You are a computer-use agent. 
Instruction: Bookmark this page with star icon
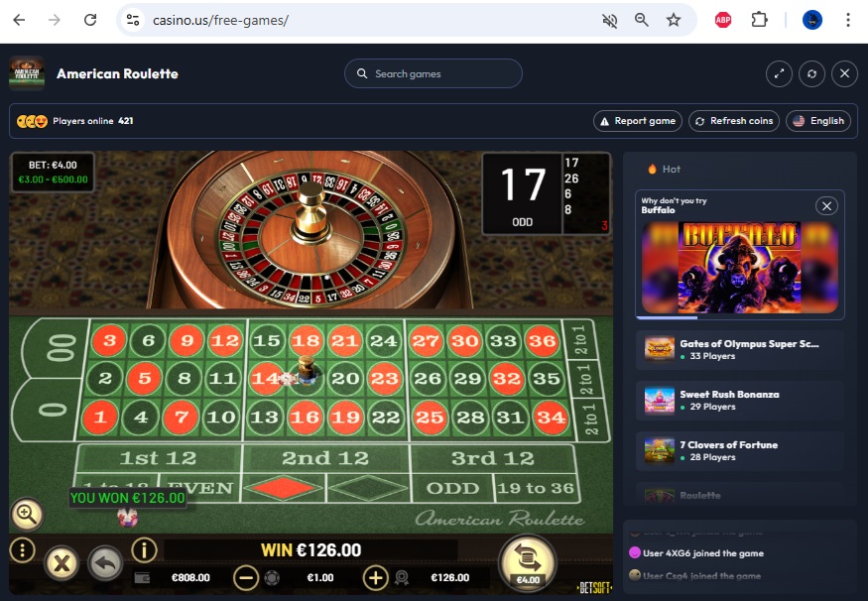[x=674, y=21]
